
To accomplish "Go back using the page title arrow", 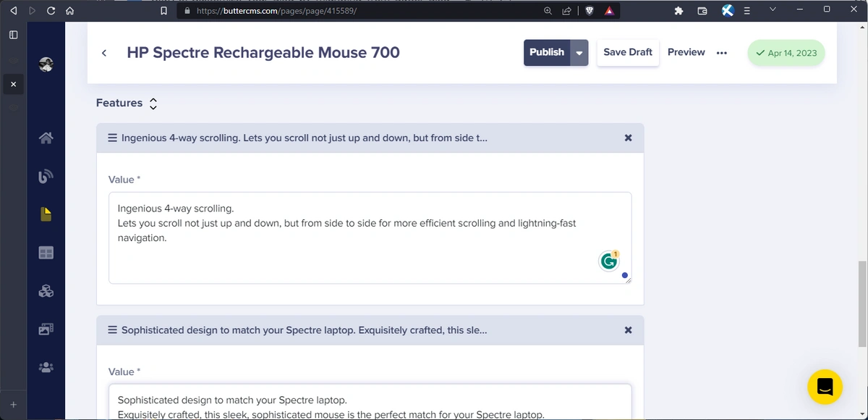I will 104,53.
